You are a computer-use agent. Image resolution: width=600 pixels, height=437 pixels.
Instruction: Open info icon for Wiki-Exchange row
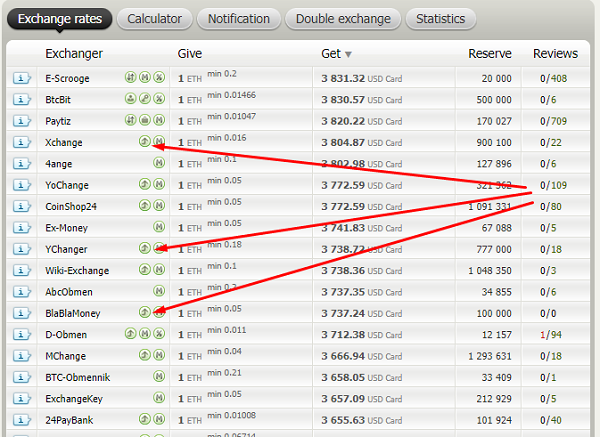tap(21, 271)
